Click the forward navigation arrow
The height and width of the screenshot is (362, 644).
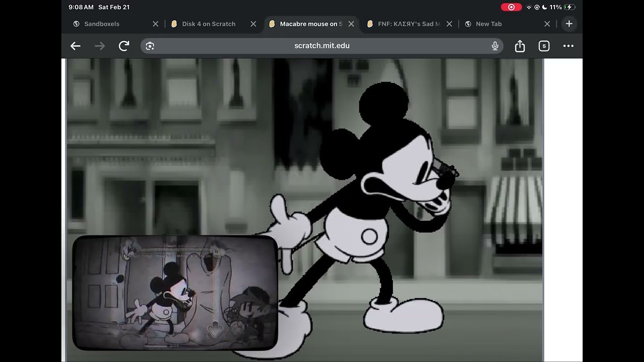[x=100, y=46]
